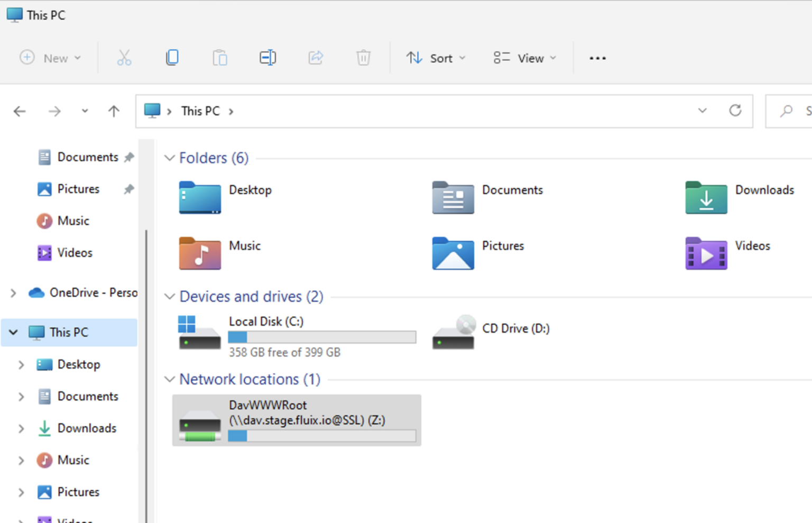Collapse the This PC tree node
This screenshot has width=812, height=523.
click(12, 332)
